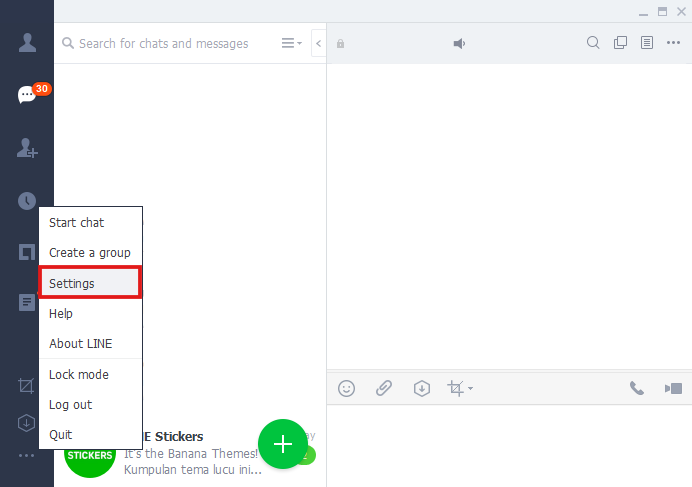Screen dimensions: 692x487
Task: Open the Notes icon in chat header
Action: 647,43
